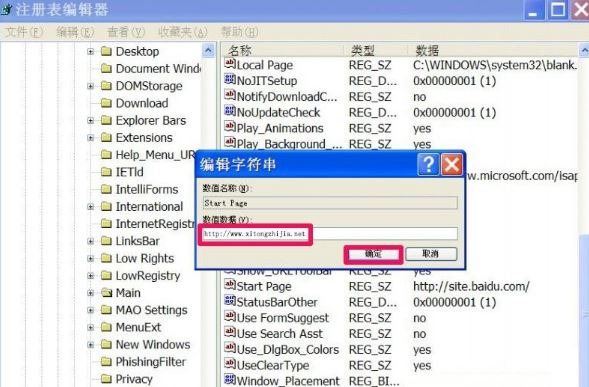Click the Download folder icon

click(107, 103)
